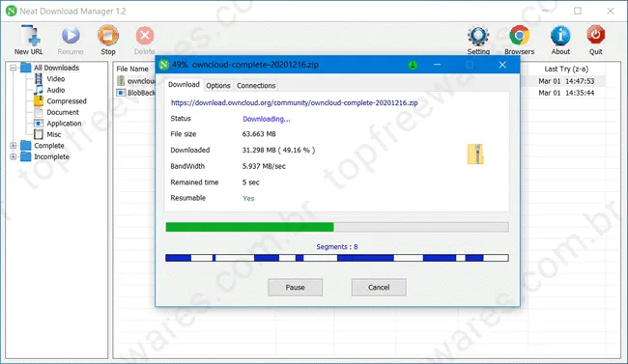Select the Compressed tree label

pos(67,101)
